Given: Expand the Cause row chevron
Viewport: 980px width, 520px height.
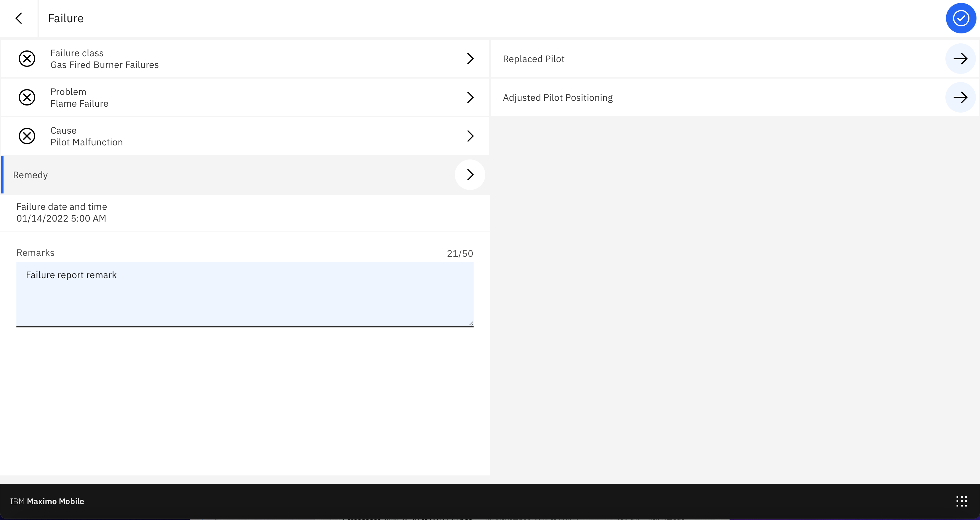Looking at the screenshot, I should coord(470,136).
